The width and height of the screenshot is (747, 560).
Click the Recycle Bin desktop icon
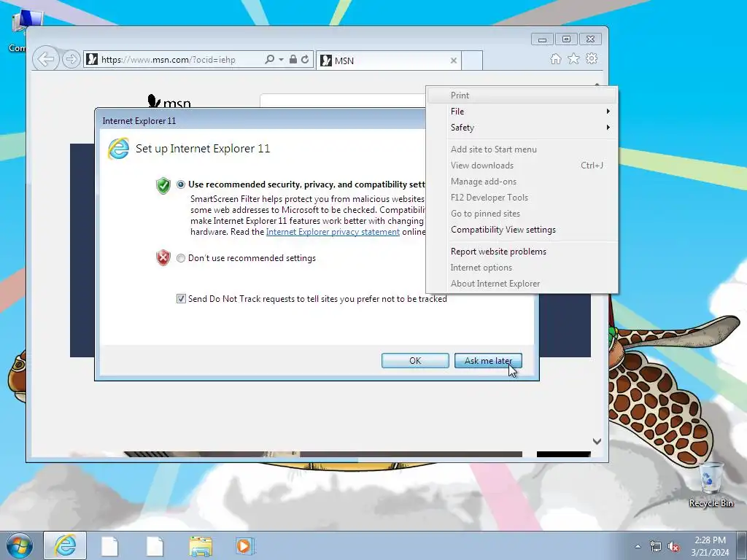click(711, 485)
